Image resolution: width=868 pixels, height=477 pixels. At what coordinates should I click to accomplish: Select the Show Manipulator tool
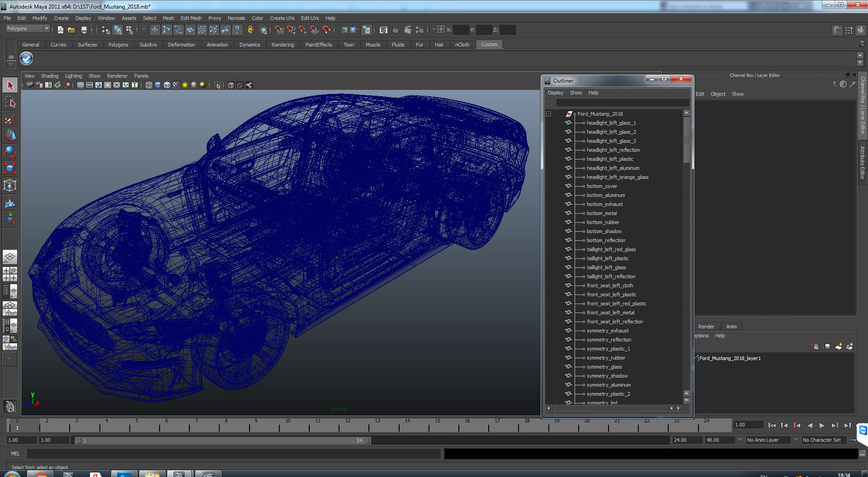point(10,219)
